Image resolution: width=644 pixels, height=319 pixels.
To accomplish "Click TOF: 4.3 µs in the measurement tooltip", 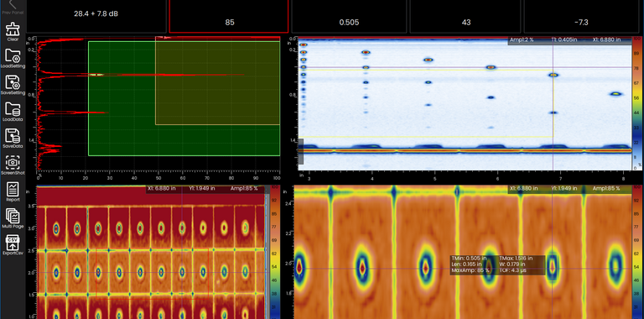I will (x=513, y=270).
